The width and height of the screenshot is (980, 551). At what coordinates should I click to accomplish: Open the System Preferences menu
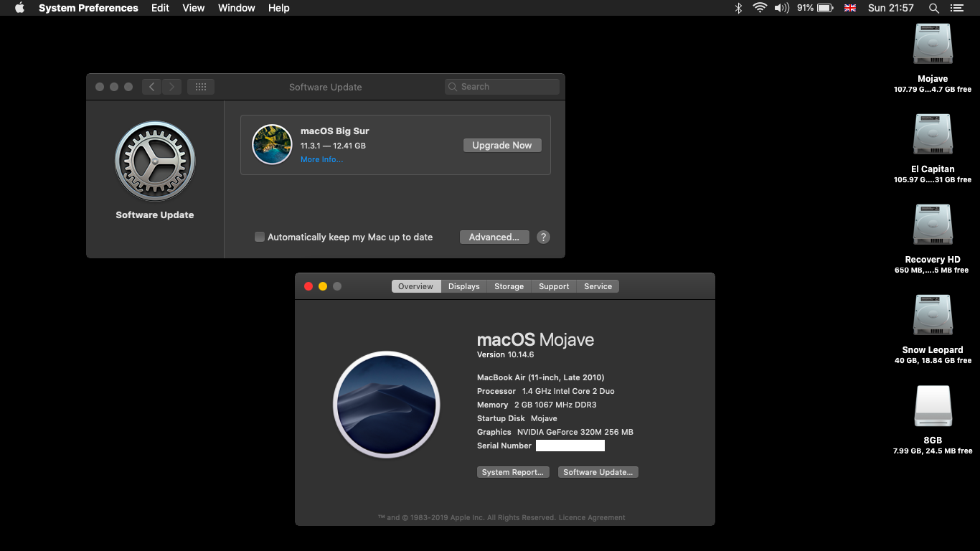(88, 8)
